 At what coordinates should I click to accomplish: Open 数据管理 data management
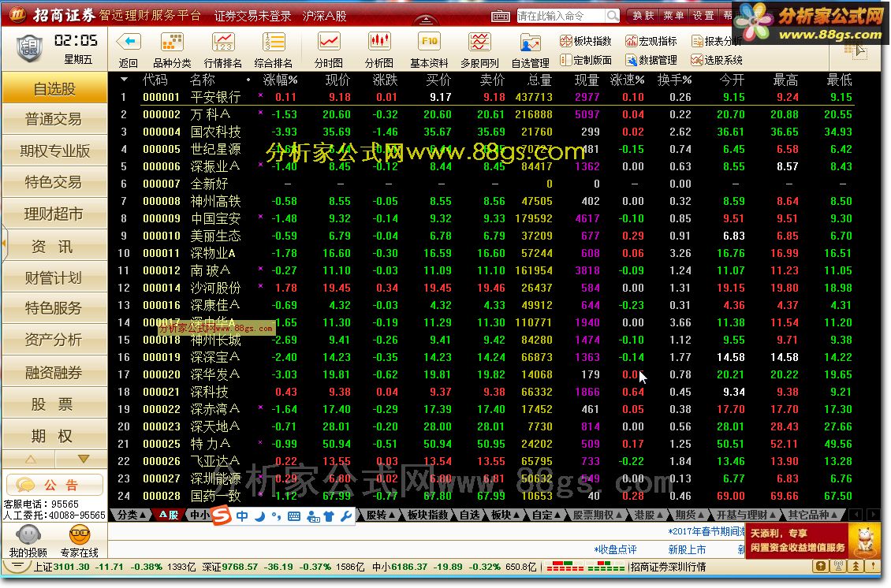tap(651, 60)
